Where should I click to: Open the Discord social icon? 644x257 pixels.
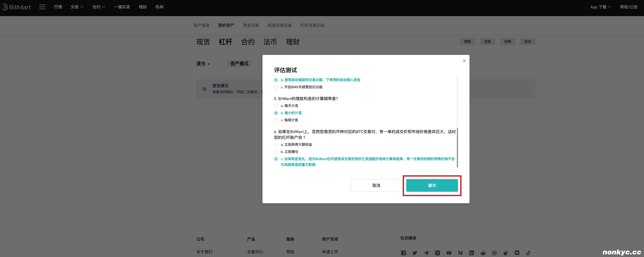click(517, 253)
